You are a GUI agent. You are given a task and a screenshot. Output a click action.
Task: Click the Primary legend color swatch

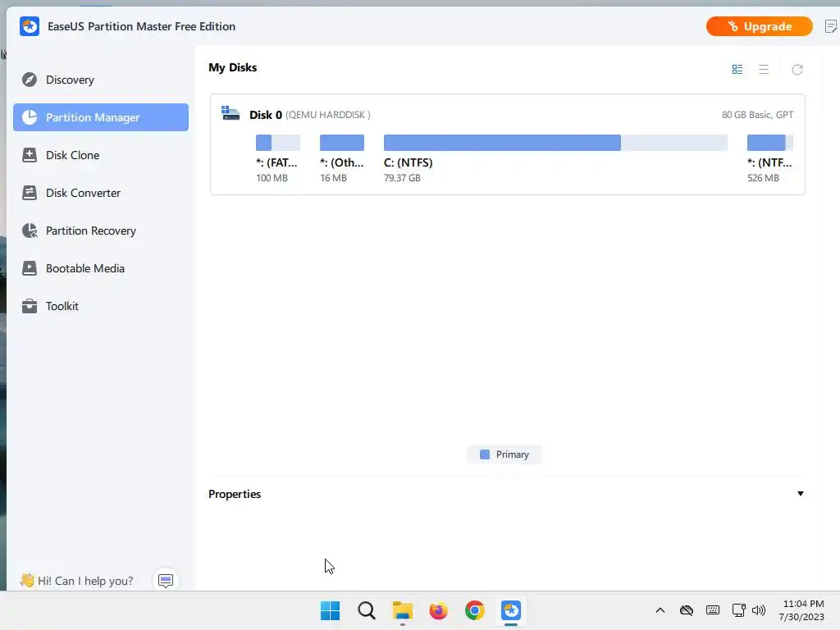485,454
